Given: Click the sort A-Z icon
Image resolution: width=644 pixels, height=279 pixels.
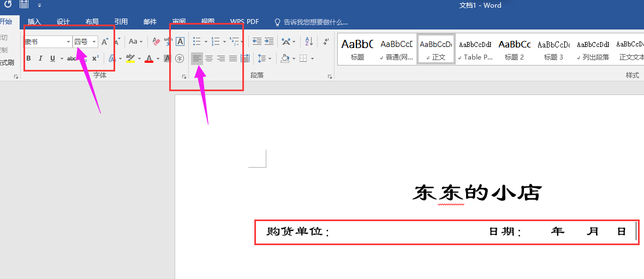Looking at the screenshot, I should (309, 41).
